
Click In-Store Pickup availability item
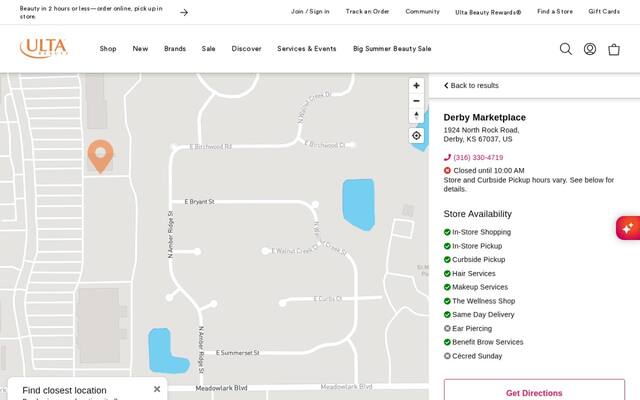pos(473,246)
